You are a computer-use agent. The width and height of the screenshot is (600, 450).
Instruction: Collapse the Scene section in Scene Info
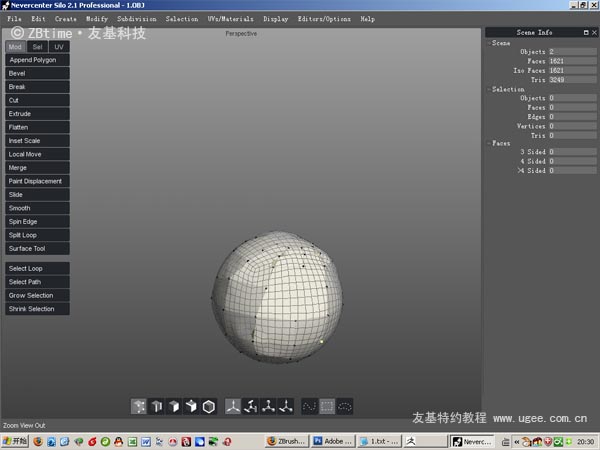(x=489, y=43)
